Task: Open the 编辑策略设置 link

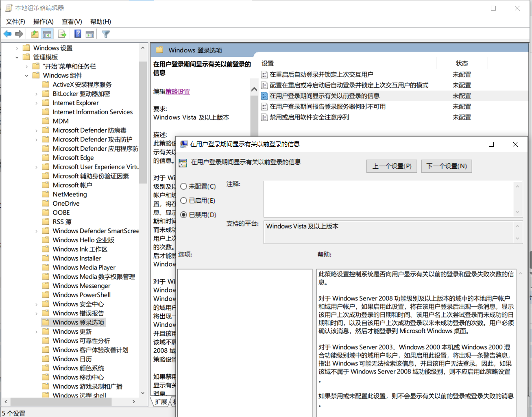Action: point(178,91)
